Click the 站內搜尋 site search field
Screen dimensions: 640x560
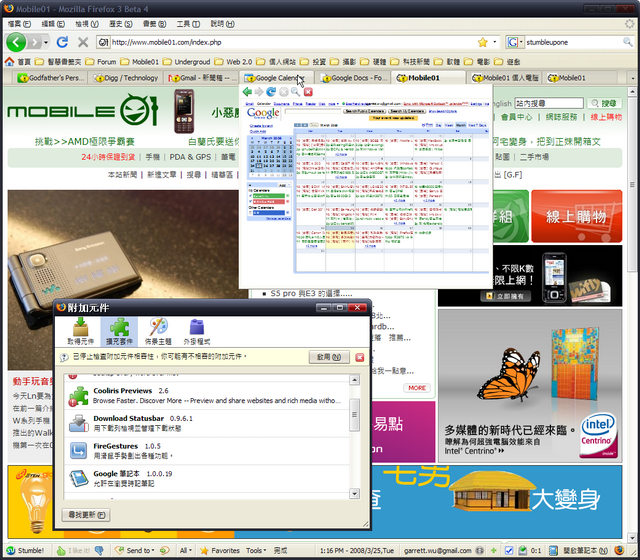549,103
